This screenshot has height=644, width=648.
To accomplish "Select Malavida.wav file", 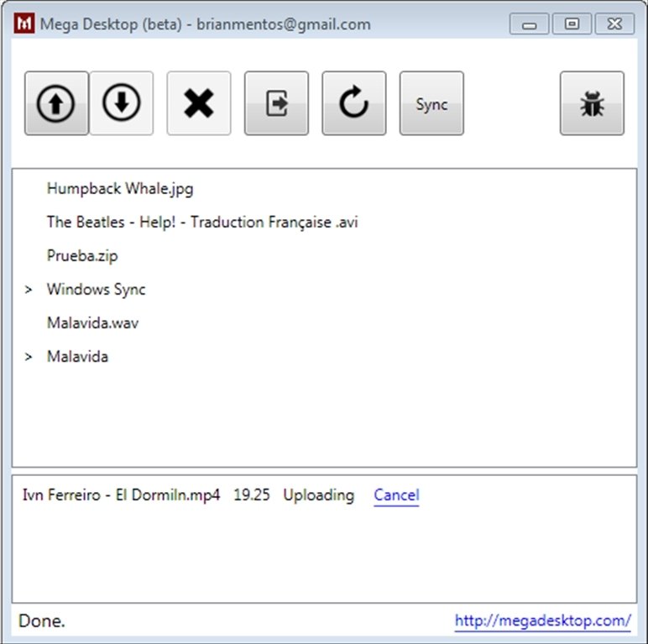I will tap(92, 322).
